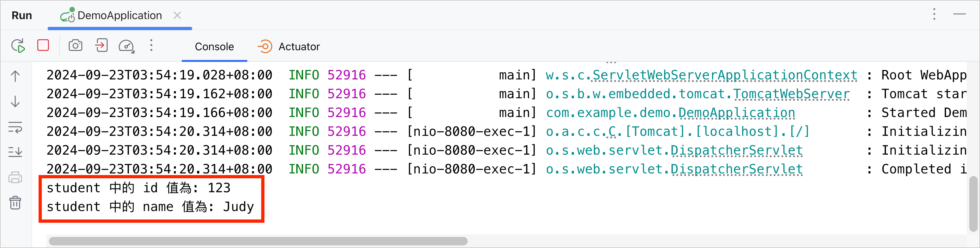Open the profiler gauge icon
The height and width of the screenshot is (248, 980).
coord(126,46)
